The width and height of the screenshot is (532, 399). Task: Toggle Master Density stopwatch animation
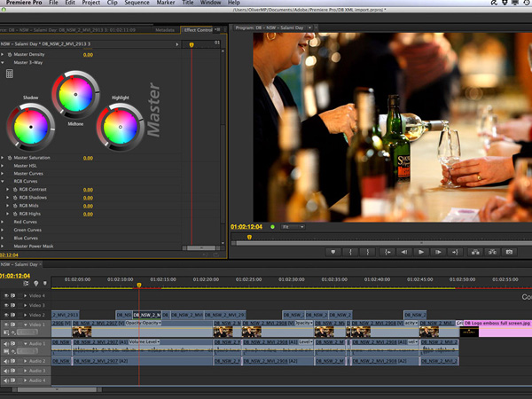pyautogui.click(x=10, y=54)
